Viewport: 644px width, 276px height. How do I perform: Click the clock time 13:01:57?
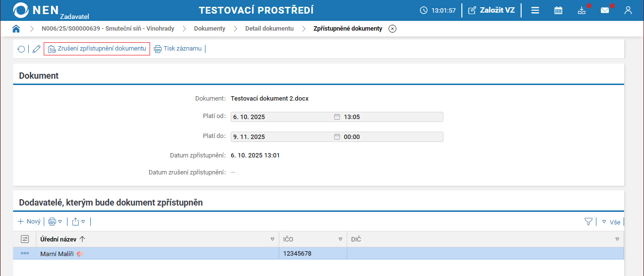[x=443, y=10]
